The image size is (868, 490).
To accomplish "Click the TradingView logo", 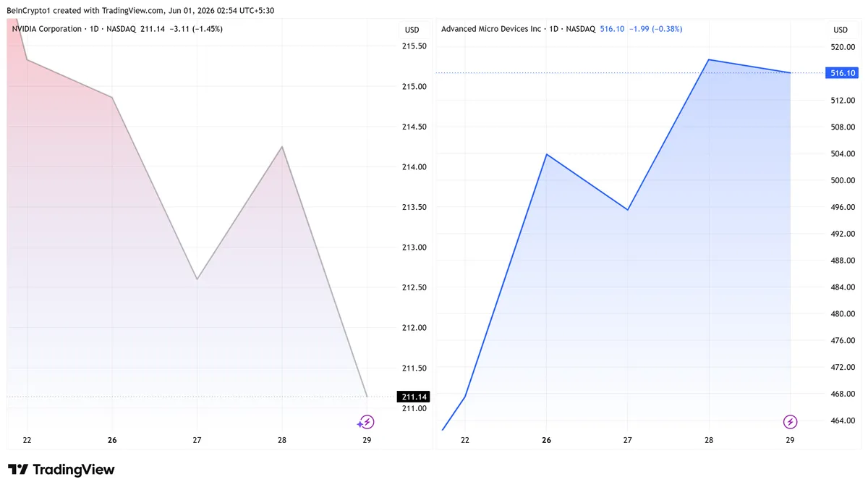I will [x=61, y=470].
